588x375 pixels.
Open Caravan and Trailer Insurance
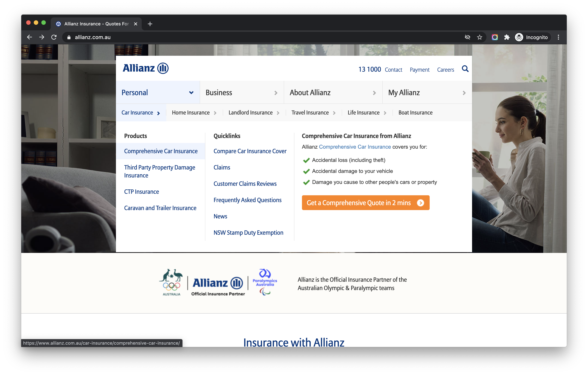[160, 208]
